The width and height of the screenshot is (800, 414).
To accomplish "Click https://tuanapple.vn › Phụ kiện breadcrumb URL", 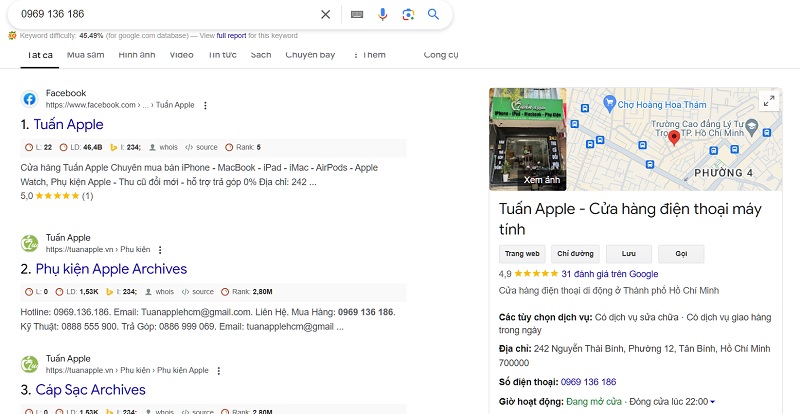I will 98,250.
